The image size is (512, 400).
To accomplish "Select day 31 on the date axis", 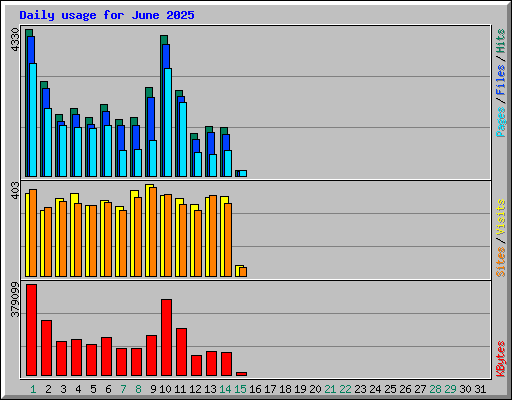I will pyautogui.click(x=480, y=389).
